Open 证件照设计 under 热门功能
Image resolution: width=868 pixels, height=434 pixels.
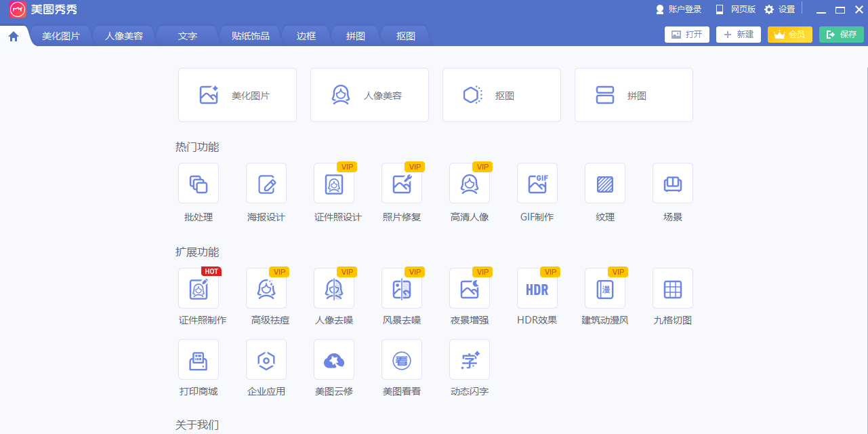pyautogui.click(x=334, y=183)
